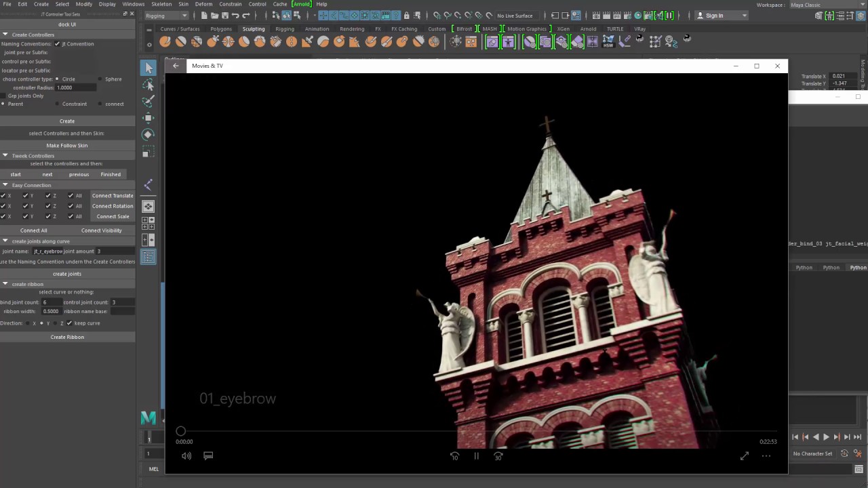This screenshot has width=868, height=488.
Task: Collapse the Easy Connection section
Action: (x=5, y=185)
